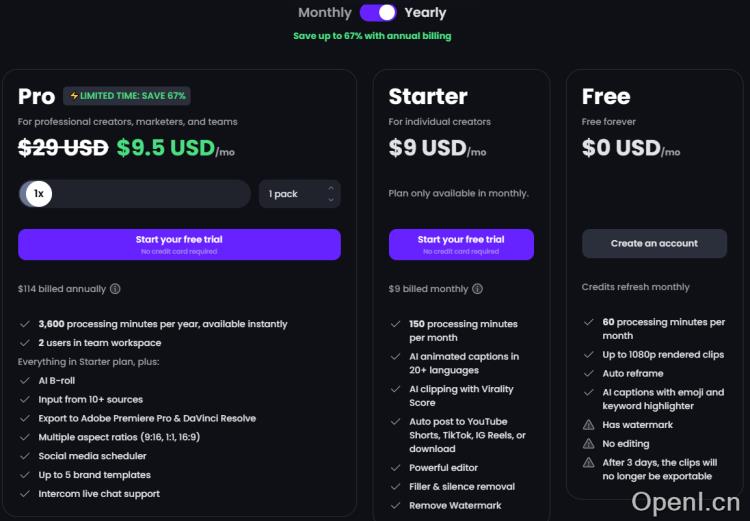Viewport: 750px width, 521px height.
Task: Select Yearly billing label
Action: [425, 13]
